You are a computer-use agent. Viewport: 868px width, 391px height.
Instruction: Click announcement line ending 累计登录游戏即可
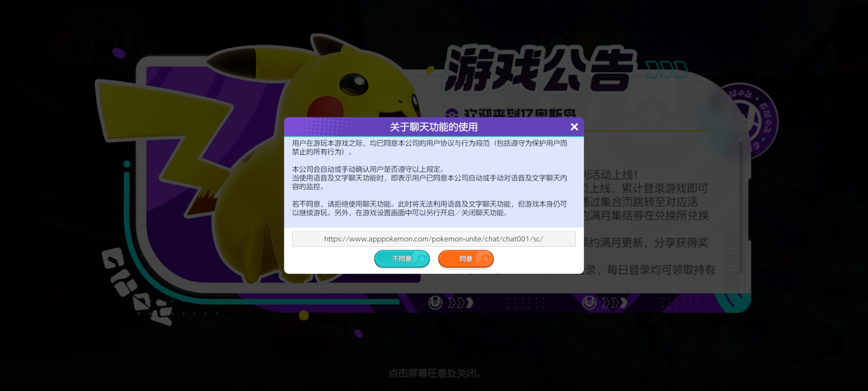tap(645, 188)
